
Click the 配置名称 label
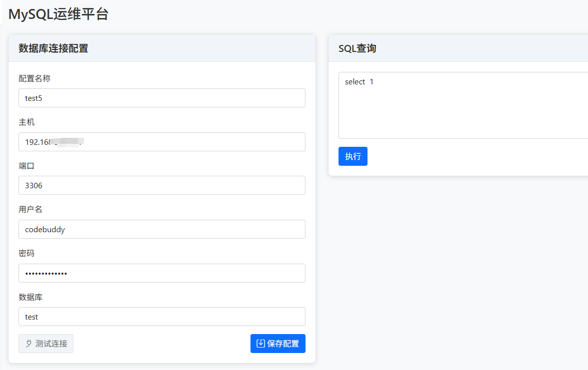coord(34,78)
